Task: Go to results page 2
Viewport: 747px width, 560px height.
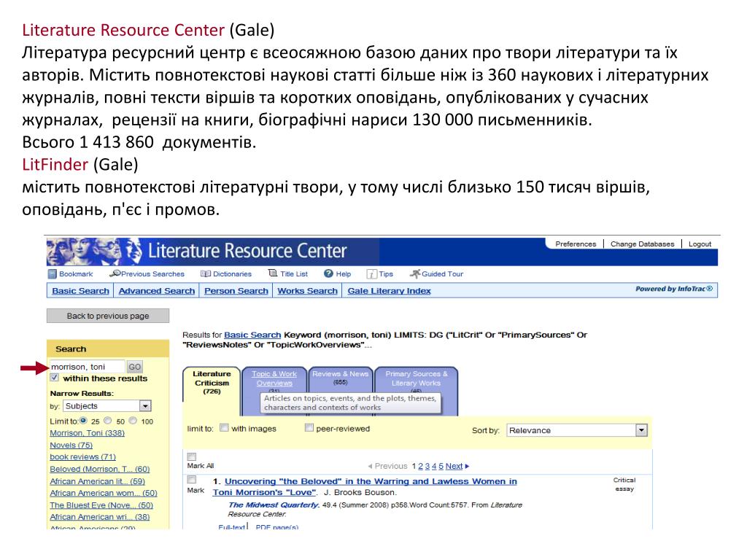Action: tap(421, 466)
